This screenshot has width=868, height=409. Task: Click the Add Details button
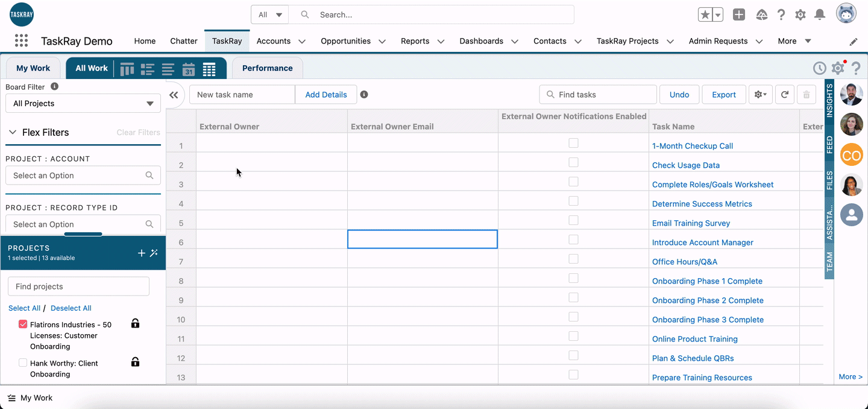click(326, 95)
